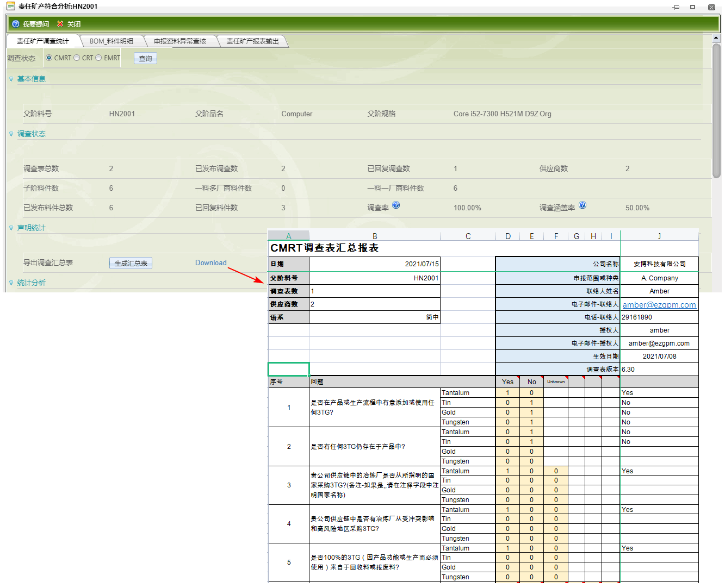Click the Yes column header
Screen dimensions: 725x588
point(507,381)
